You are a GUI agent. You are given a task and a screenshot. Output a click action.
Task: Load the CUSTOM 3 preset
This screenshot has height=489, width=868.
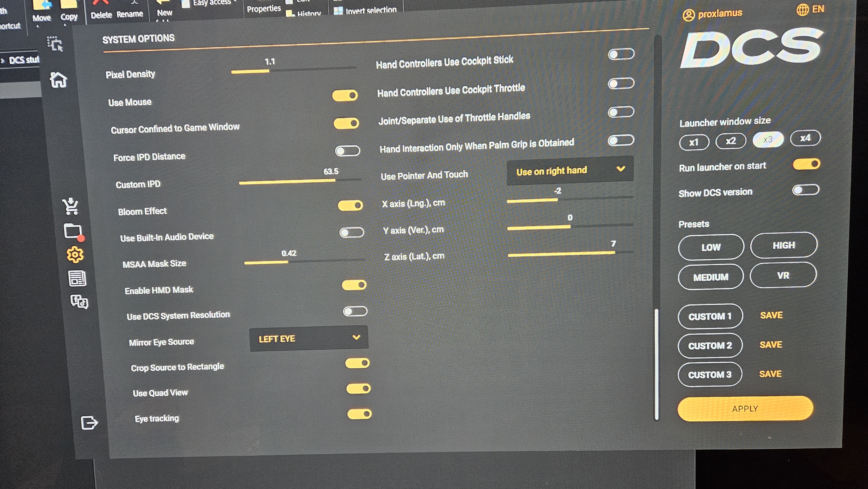point(710,375)
